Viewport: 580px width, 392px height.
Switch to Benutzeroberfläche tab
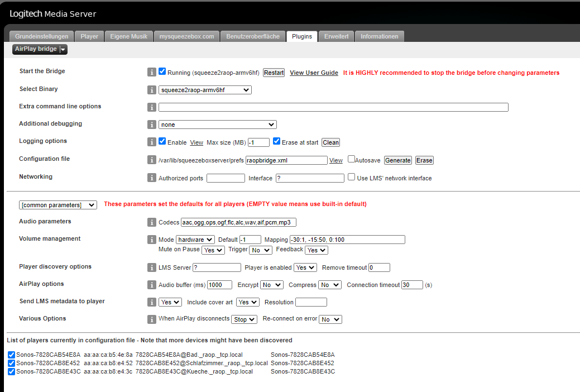coord(253,36)
